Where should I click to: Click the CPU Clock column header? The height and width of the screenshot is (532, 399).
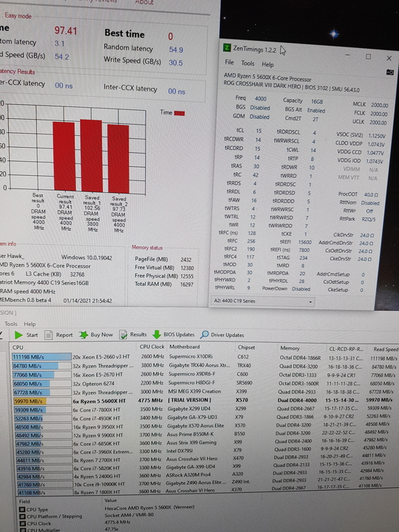click(x=152, y=347)
